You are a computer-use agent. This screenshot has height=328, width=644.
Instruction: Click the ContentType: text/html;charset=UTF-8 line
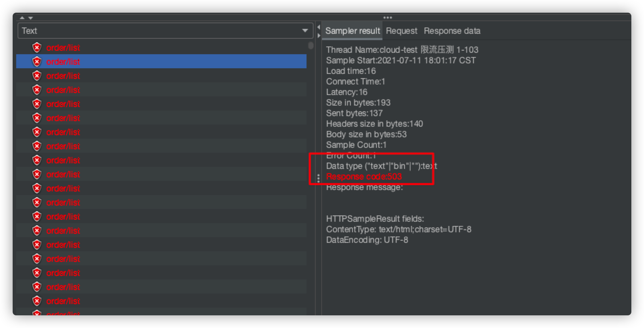point(399,229)
